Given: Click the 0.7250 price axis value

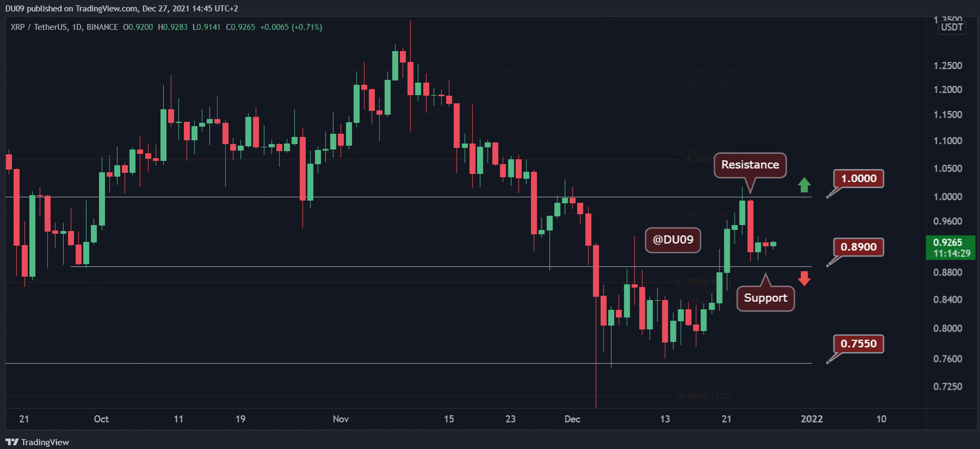Looking at the screenshot, I should click(x=947, y=386).
